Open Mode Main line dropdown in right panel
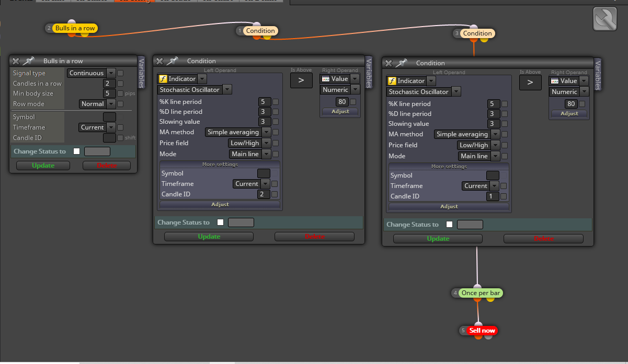628x364 pixels. pyautogui.click(x=478, y=156)
